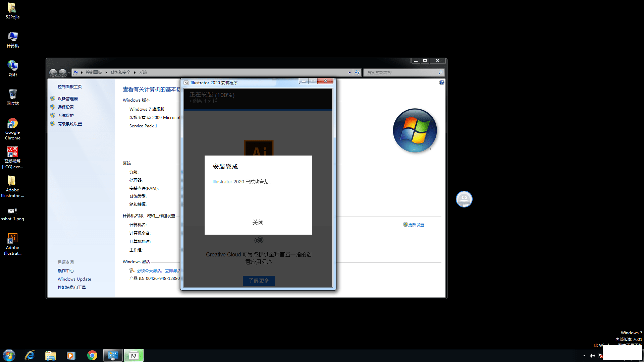Viewport: 644px width, 362px height.
Task: Minimize the Illustrator 2020 installer window
Action: 304,81
